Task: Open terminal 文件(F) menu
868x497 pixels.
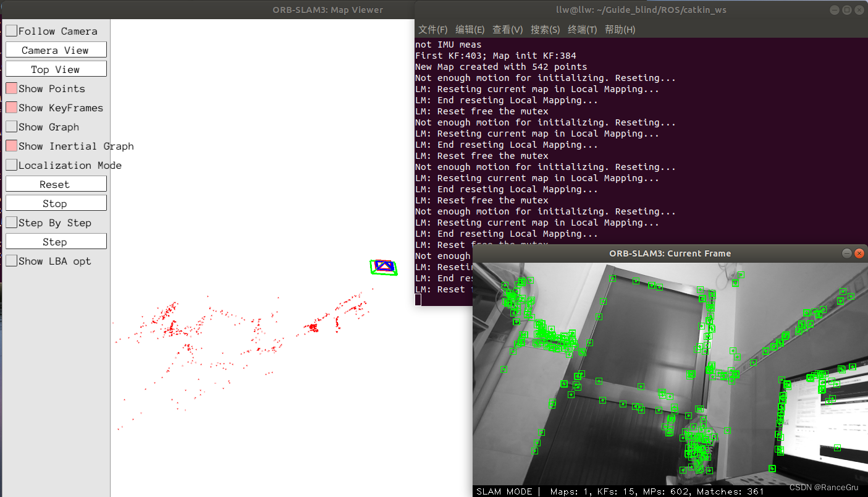Action: 433,30
